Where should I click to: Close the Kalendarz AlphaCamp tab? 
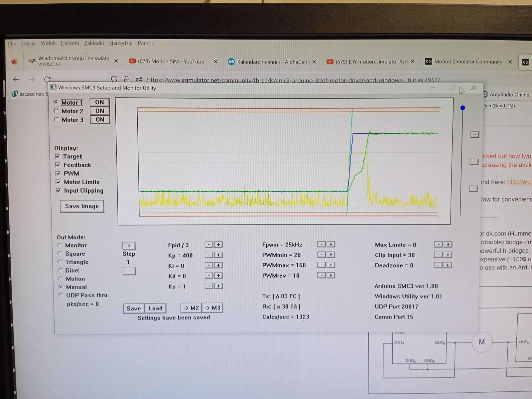(314, 62)
